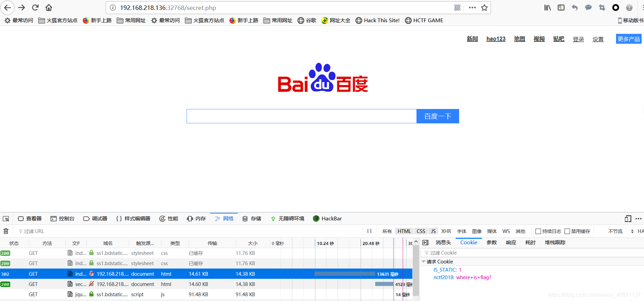Click the 更多产品 button
The height and width of the screenshot is (301, 644).
629,39
